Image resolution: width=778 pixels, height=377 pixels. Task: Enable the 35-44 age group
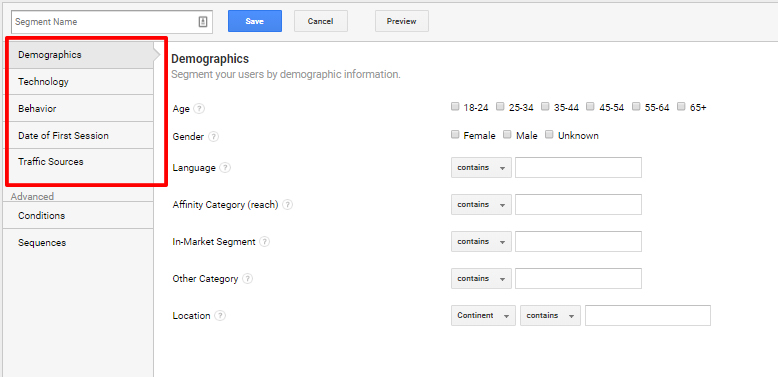click(x=545, y=106)
